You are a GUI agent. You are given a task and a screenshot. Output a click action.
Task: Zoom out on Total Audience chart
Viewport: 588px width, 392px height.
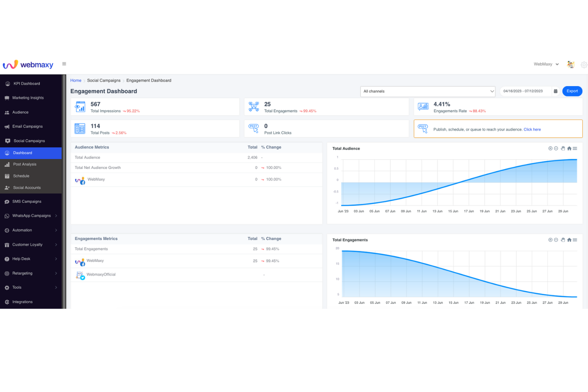tap(556, 149)
